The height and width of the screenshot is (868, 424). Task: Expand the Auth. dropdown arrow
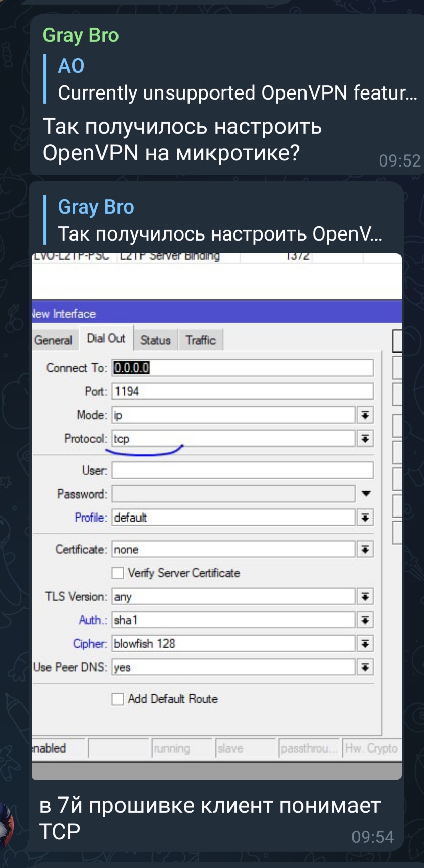point(365,620)
